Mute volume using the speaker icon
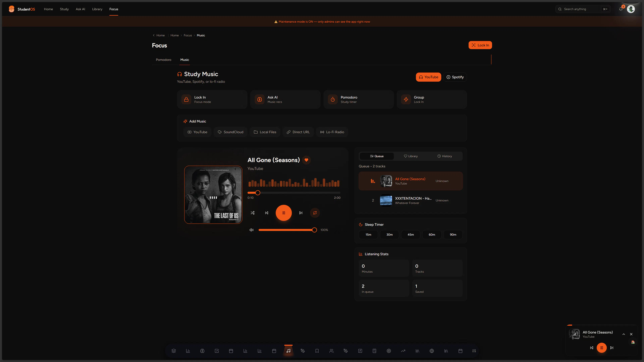The height and width of the screenshot is (362, 644). tap(252, 230)
